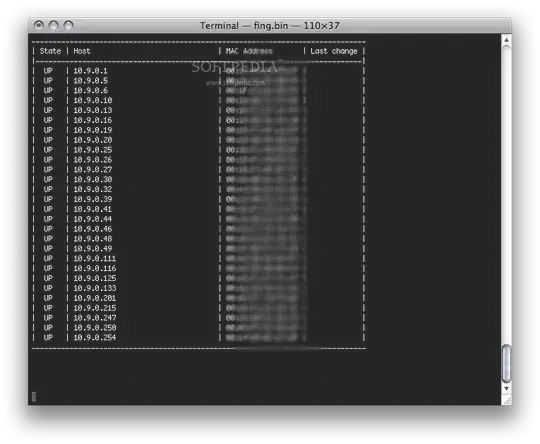Select host 10.9.0.46
The width and height of the screenshot is (540, 444).
[93, 229]
